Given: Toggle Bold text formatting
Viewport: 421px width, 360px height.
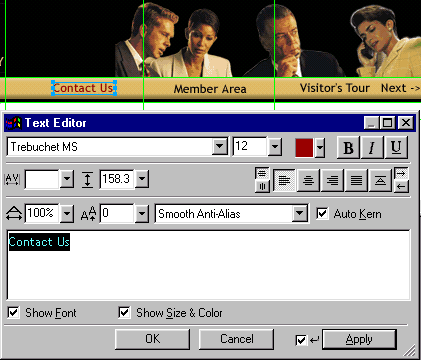Looking at the screenshot, I should [348, 147].
